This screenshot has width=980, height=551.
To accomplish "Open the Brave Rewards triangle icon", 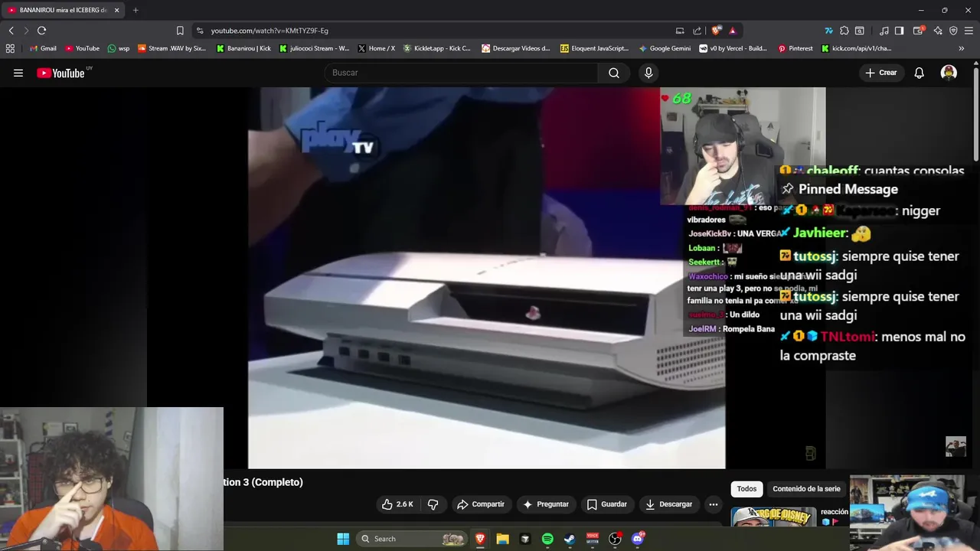I will click(733, 31).
